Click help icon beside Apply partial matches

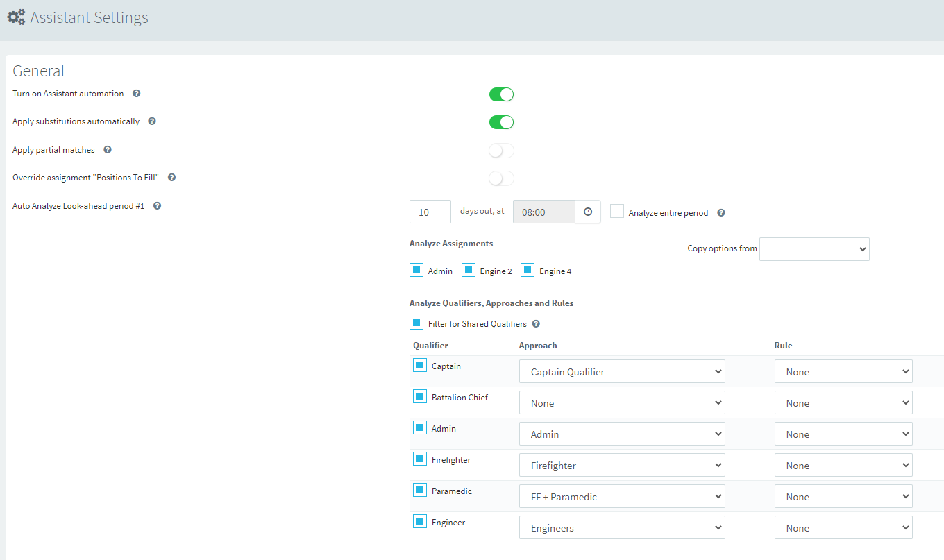(108, 150)
